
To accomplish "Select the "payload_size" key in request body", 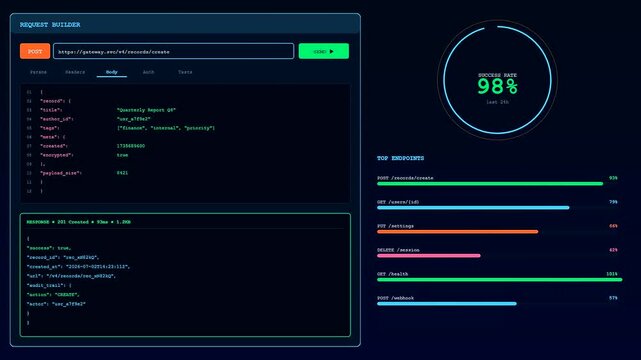I will 61,173.
